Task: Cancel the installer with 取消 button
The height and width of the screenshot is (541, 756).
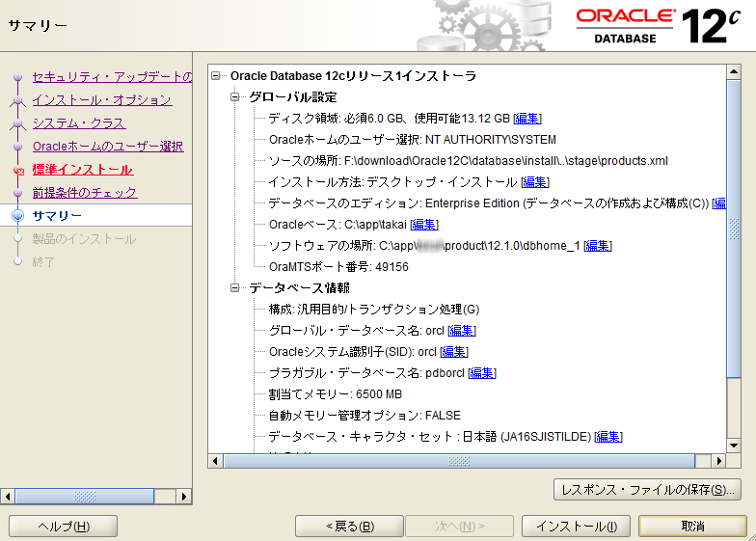Action: (x=692, y=527)
